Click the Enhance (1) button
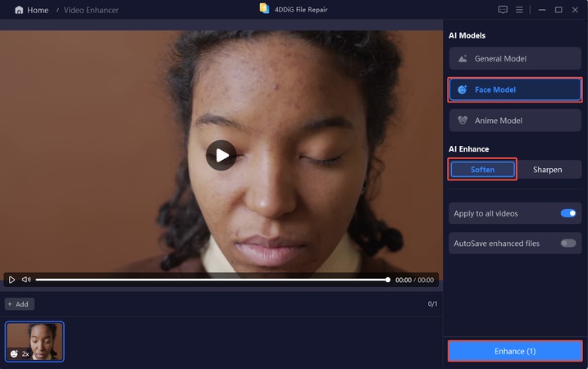Viewport: 588px width, 369px height. coord(515,352)
